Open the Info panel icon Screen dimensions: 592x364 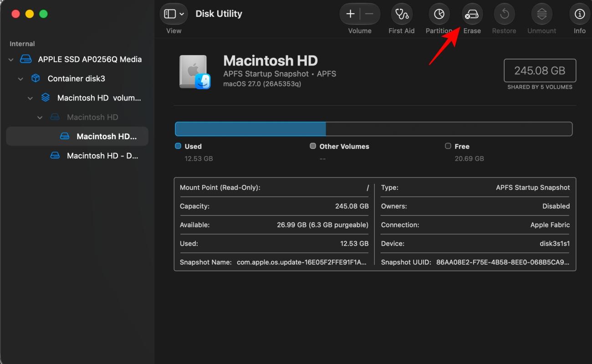tap(580, 14)
